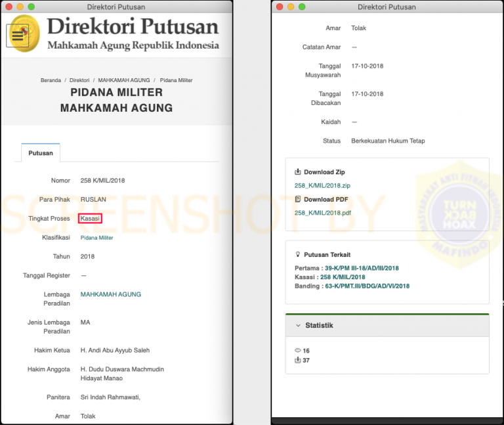Click Pidana Militer classification link

[96, 238]
